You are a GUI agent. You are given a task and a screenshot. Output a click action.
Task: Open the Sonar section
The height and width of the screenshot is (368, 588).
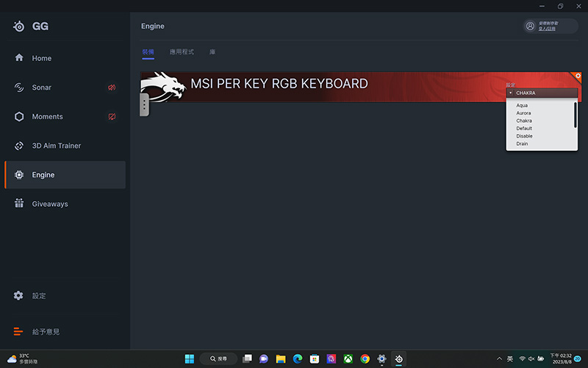65,88
